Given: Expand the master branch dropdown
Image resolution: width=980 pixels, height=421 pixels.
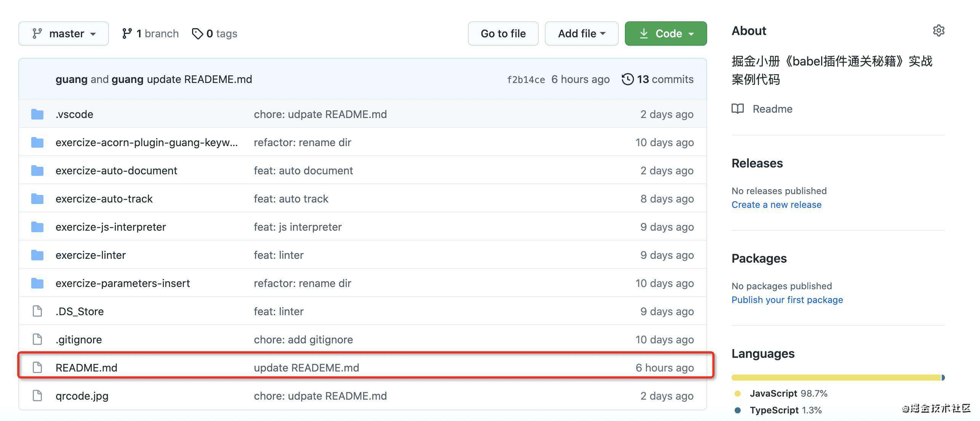Looking at the screenshot, I should 63,32.
